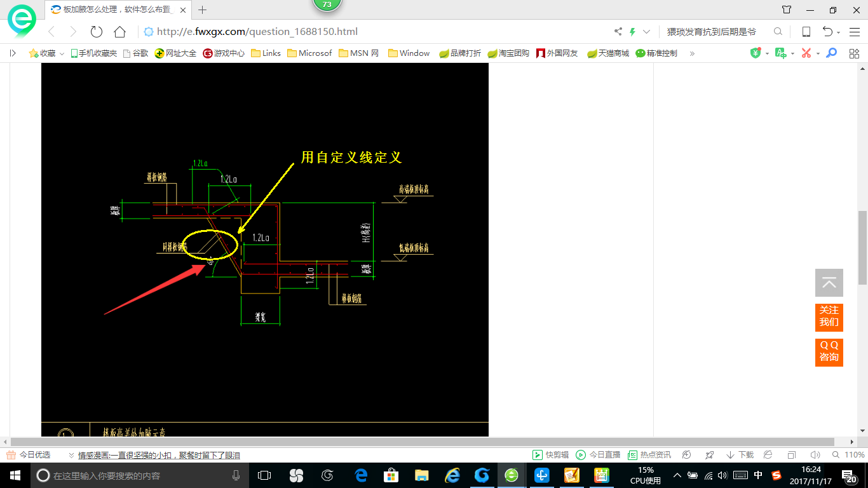Open 快剪辑 tool
Screen dimensions: 868x488
551,455
